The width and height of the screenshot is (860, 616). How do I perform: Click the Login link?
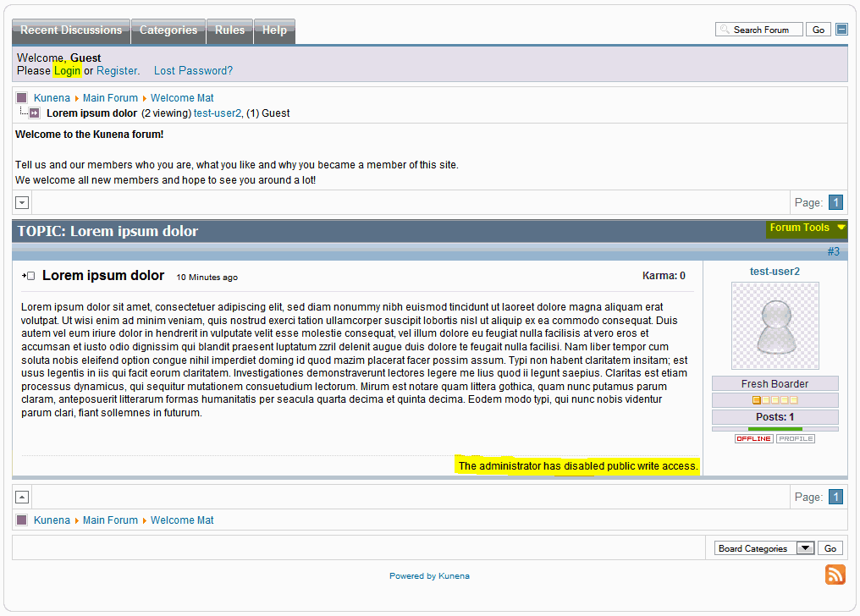pos(67,71)
